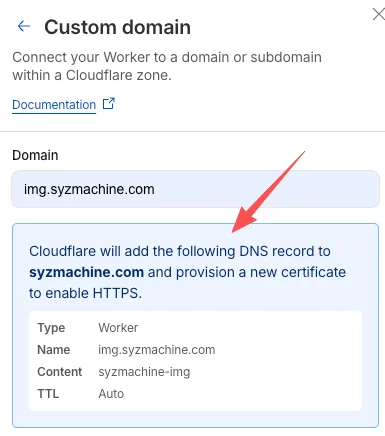Select the TTL value Auto

tap(111, 394)
